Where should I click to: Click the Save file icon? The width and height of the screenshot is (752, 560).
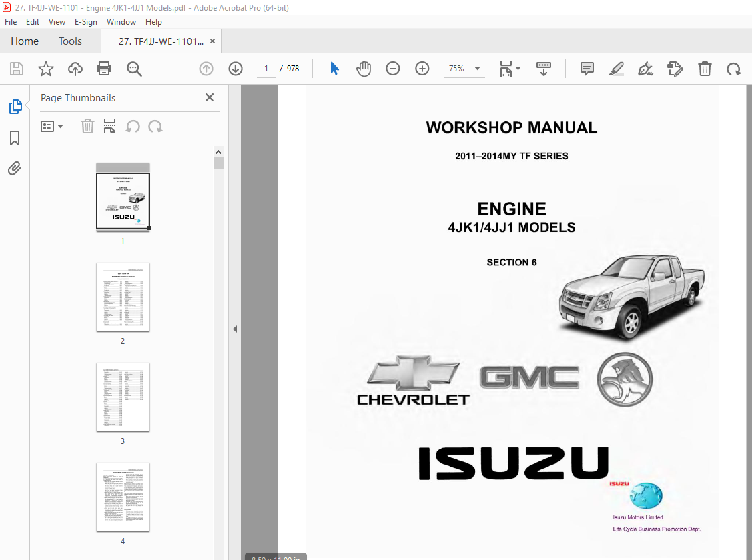click(17, 69)
